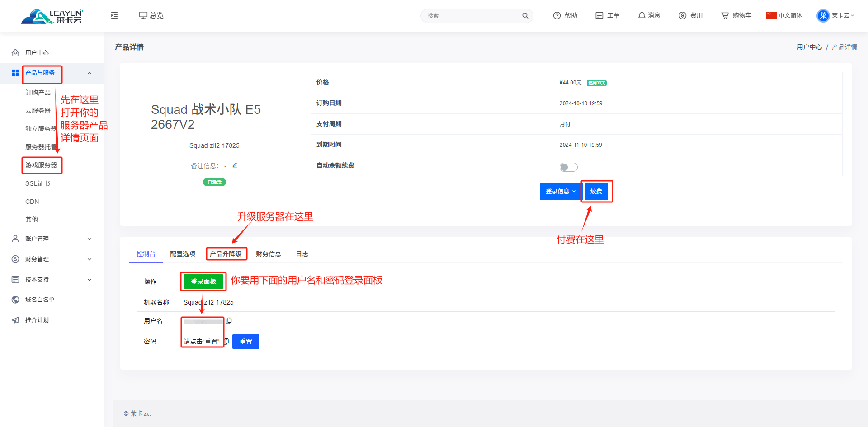Click the blue 重置 password button
The height and width of the screenshot is (427, 868).
click(x=246, y=342)
